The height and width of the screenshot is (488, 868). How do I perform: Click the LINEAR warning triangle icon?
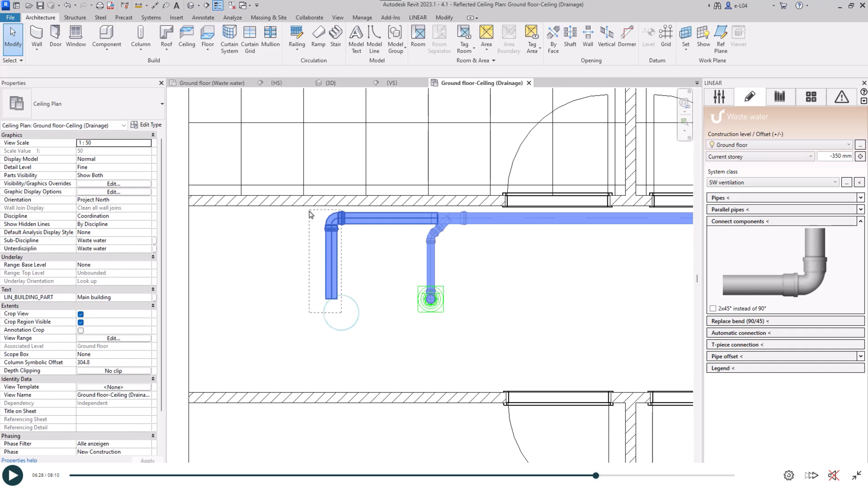(x=841, y=97)
